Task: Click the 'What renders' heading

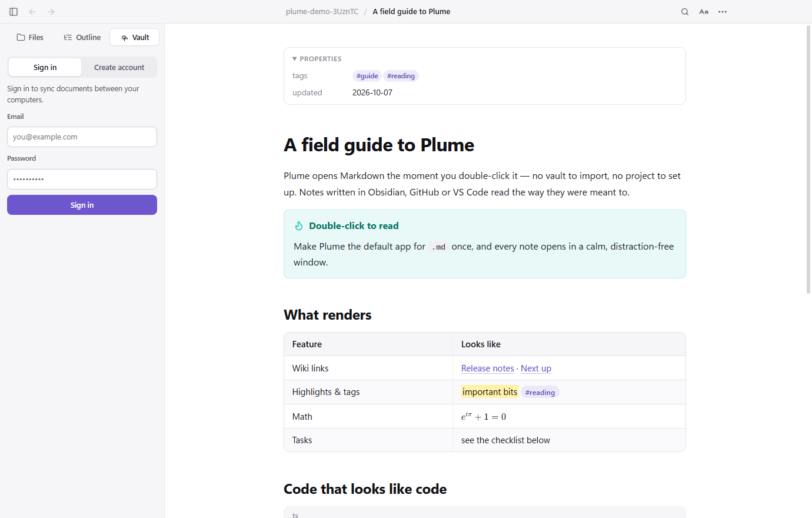Action: coord(328,315)
